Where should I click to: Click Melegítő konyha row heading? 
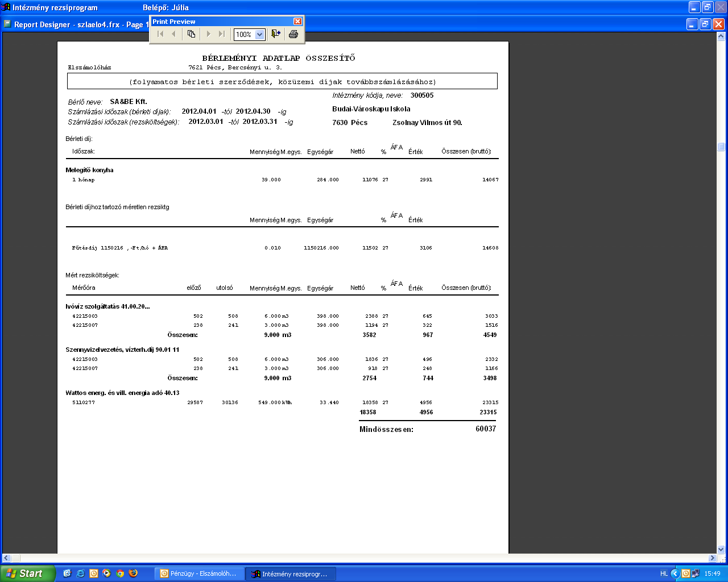(x=89, y=170)
